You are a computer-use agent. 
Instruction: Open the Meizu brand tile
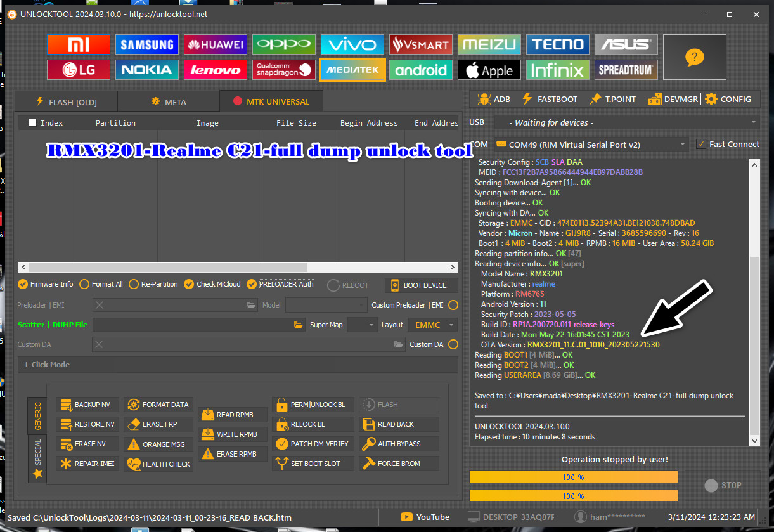click(x=489, y=44)
